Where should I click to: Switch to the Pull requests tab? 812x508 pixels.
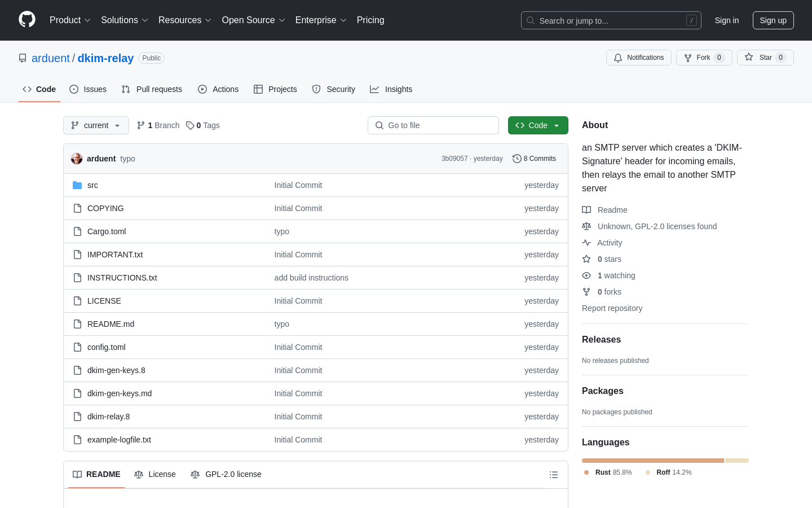[x=152, y=89]
